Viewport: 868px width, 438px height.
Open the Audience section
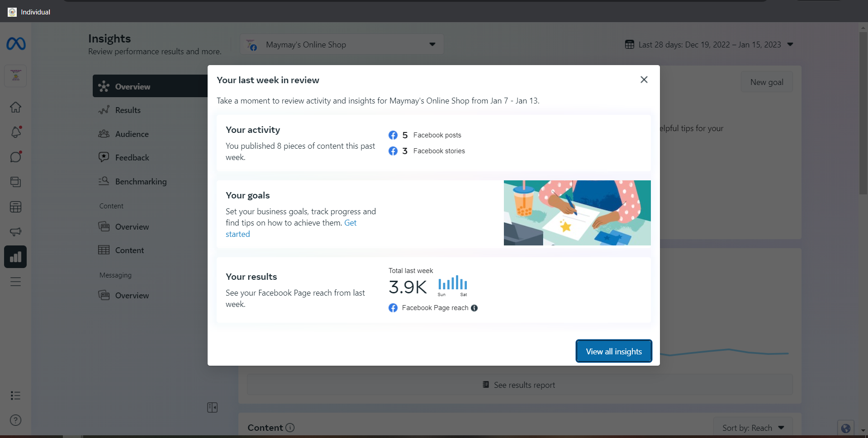[132, 134]
